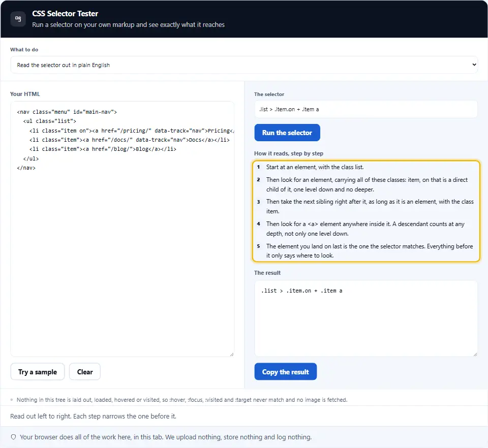Click the 'The selector' label
The image size is (488, 448).
pyautogui.click(x=269, y=94)
